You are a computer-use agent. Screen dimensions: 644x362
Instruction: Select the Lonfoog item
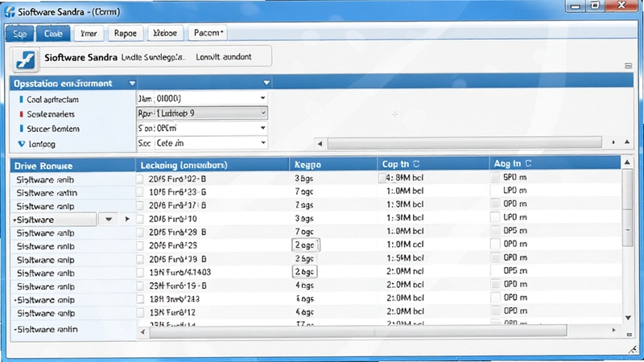click(x=42, y=144)
